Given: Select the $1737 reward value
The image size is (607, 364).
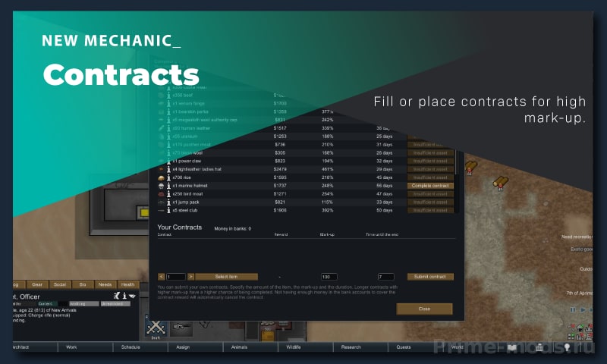Looking at the screenshot, I should click(x=280, y=186).
